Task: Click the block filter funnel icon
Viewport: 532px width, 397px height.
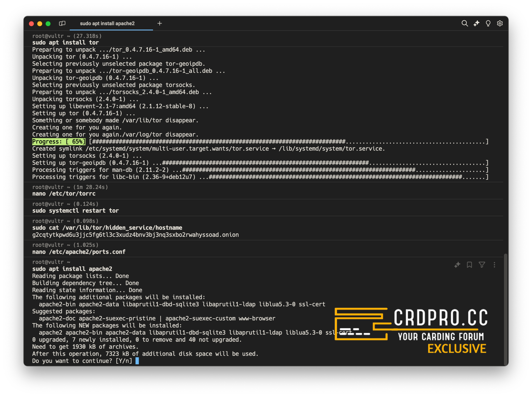Action: point(482,265)
